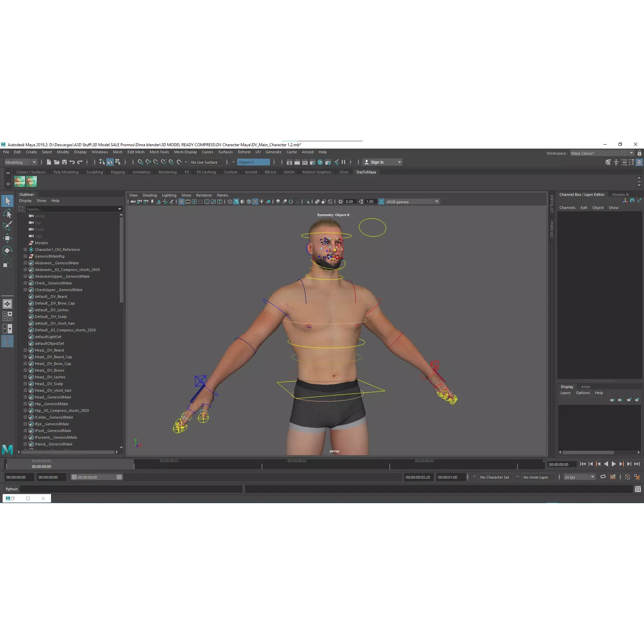
Task: Select the Move tool in the toolbox
Action: pyautogui.click(x=7, y=238)
